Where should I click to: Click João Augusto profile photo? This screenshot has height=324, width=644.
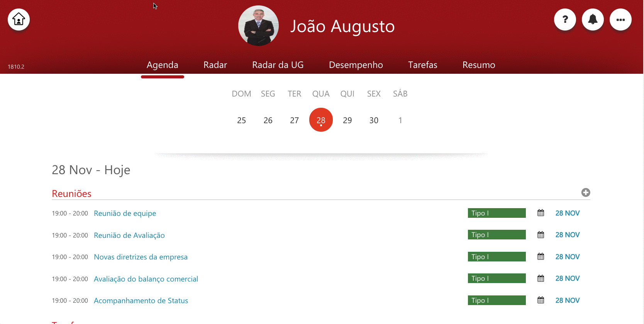tap(258, 25)
